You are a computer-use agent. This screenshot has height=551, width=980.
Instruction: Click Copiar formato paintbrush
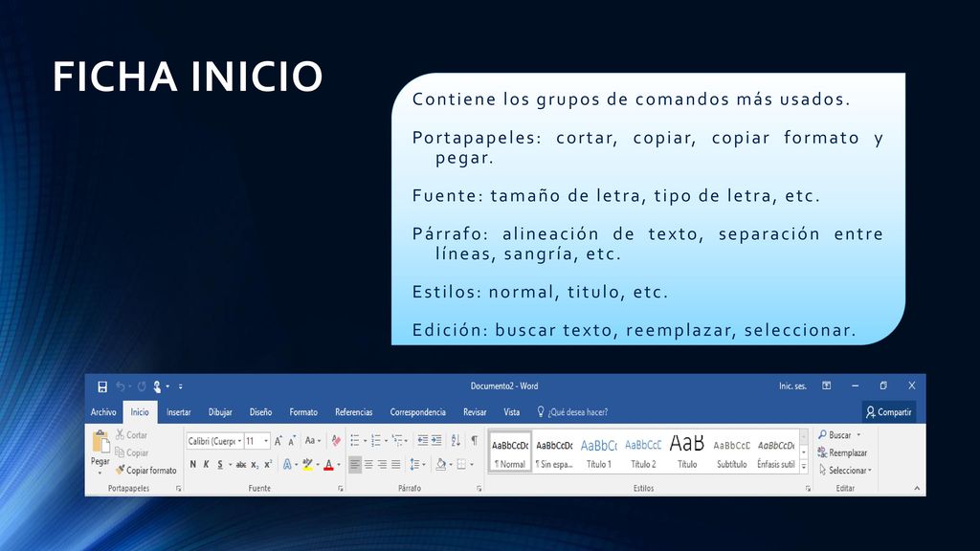[146, 470]
